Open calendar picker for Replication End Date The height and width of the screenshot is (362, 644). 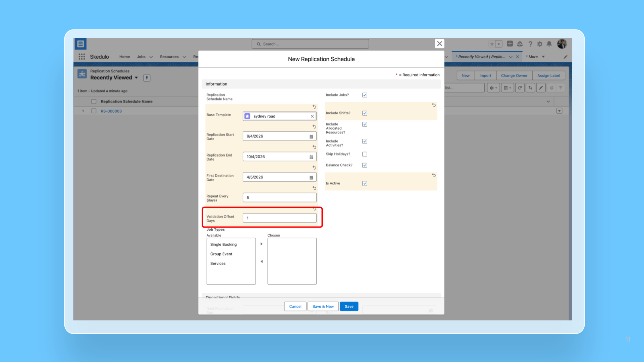pos(311,157)
